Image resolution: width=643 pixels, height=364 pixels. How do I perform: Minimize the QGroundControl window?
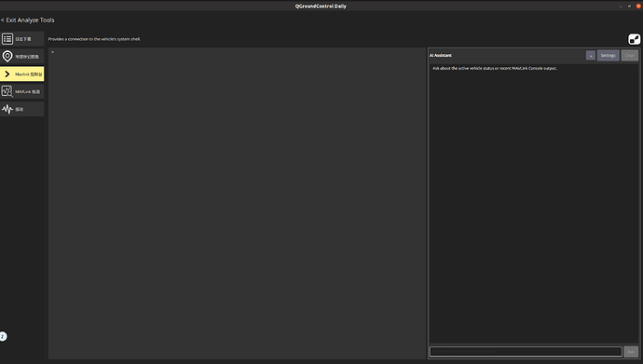pos(621,7)
